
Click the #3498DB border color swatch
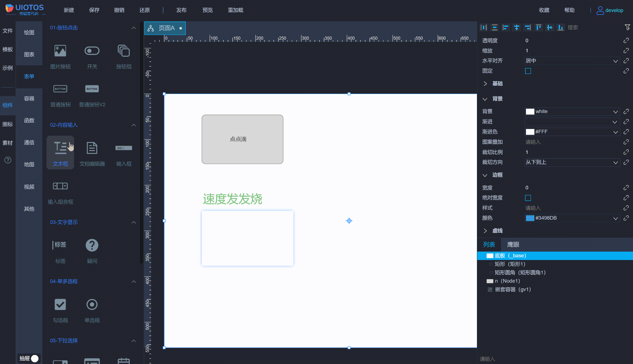tap(530, 218)
